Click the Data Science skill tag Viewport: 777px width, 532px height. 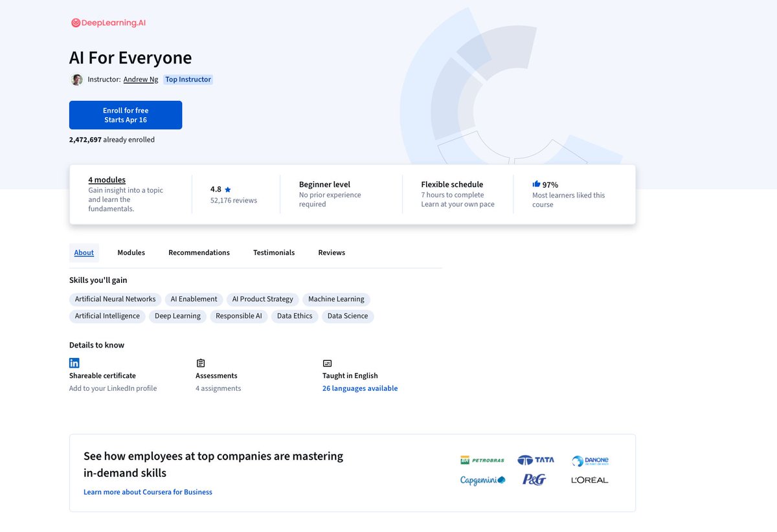(348, 316)
